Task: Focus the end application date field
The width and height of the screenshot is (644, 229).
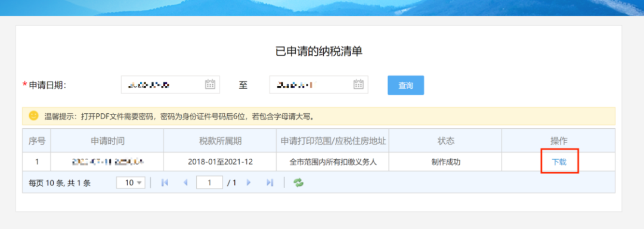Action: tap(318, 85)
